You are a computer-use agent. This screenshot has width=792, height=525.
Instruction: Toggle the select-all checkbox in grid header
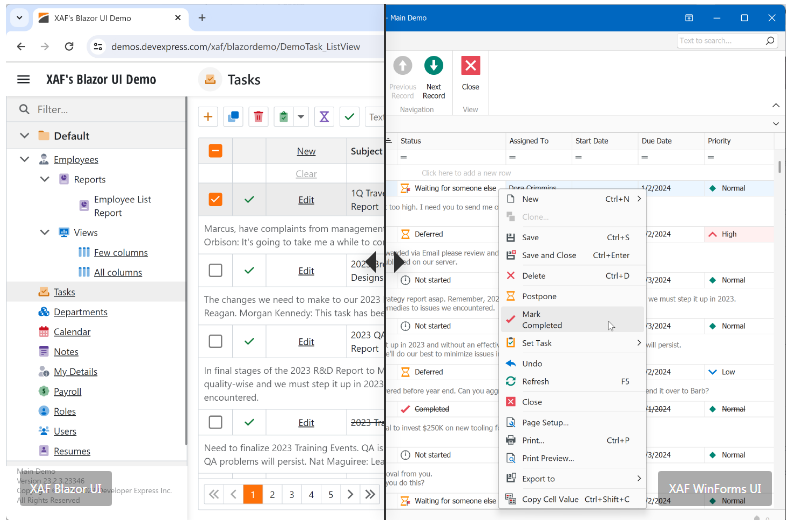[215, 151]
